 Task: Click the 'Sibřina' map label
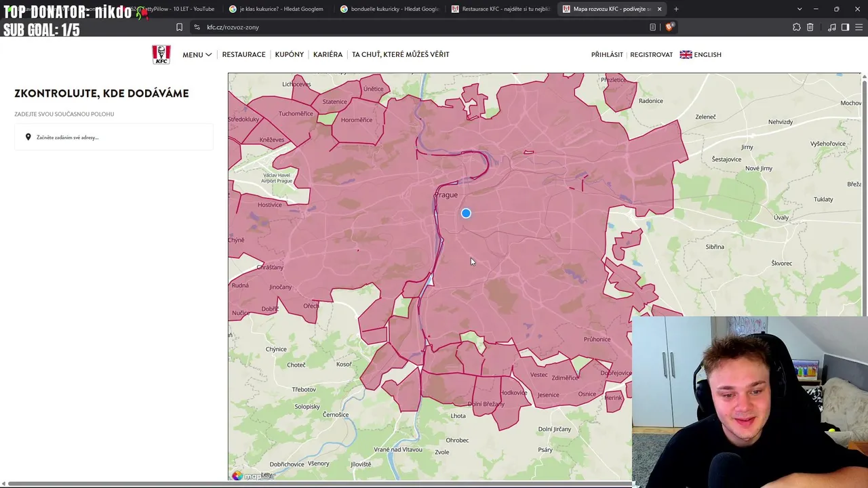click(715, 247)
